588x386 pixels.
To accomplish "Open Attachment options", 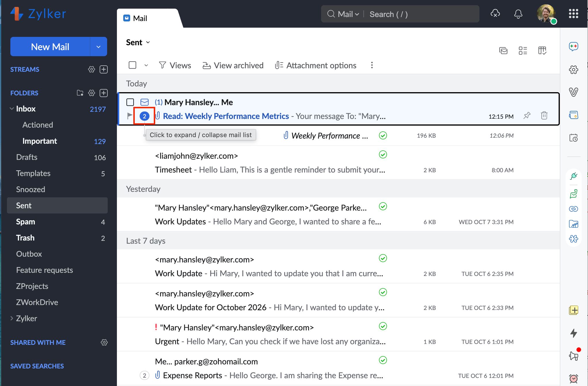I will click(316, 65).
